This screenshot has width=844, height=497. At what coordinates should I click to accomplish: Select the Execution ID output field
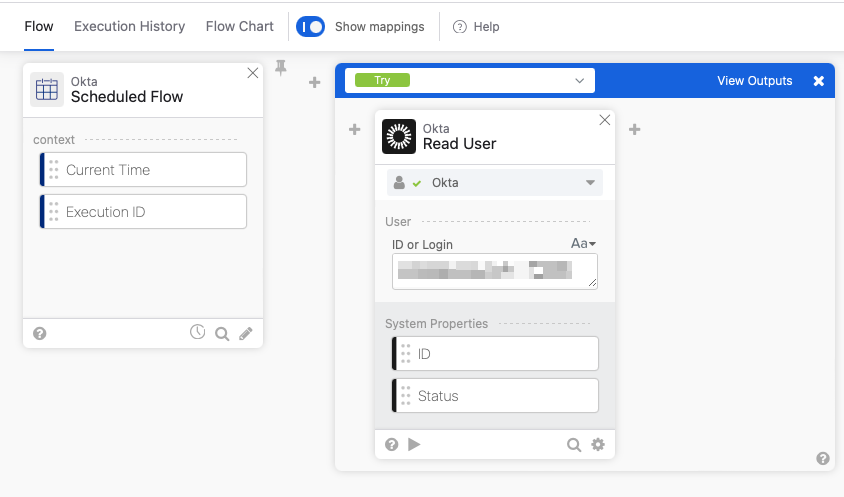point(143,212)
